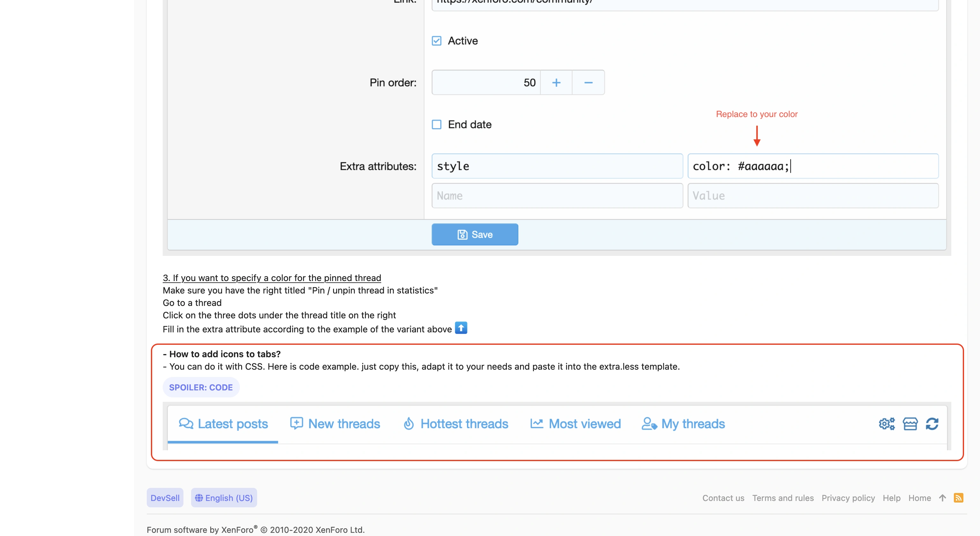Switch to the Hottest threads tab

[x=456, y=424]
